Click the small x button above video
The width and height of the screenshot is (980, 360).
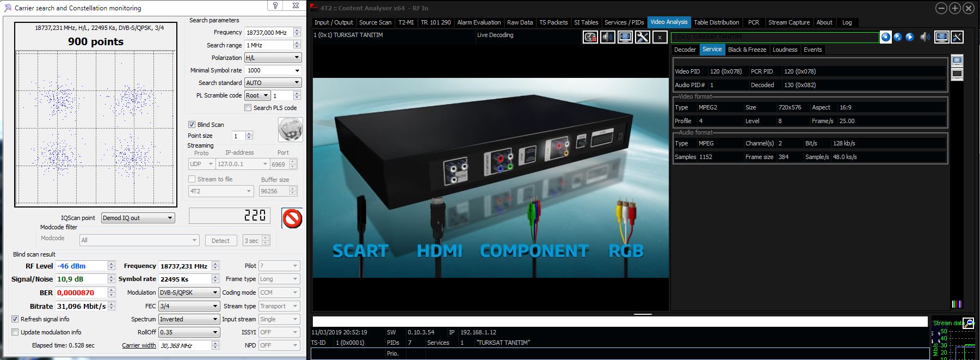[660, 37]
